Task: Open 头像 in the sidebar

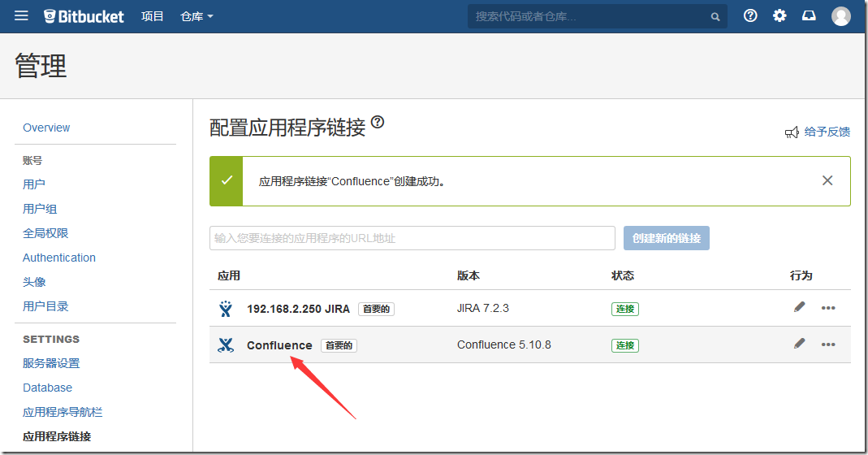Action: 34,282
